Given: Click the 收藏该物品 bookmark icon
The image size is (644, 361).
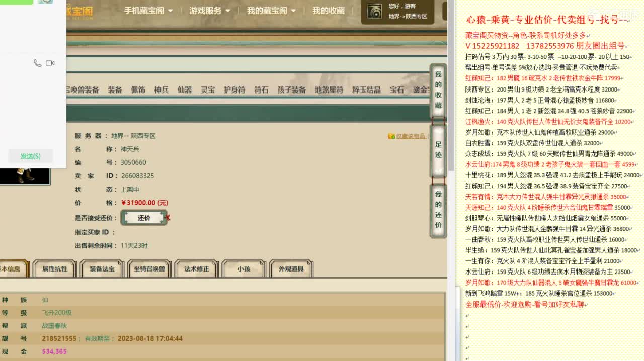Looking at the screenshot, I should [391, 136].
